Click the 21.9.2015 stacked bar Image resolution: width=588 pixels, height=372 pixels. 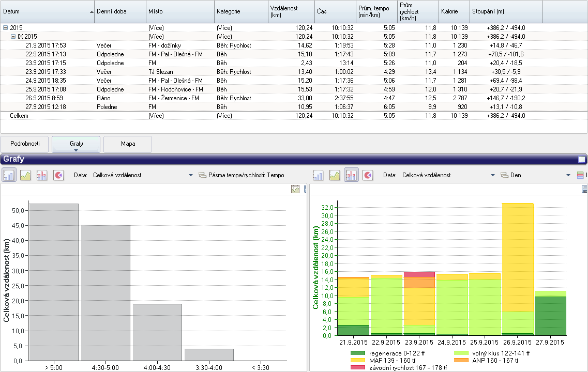[x=354, y=306]
